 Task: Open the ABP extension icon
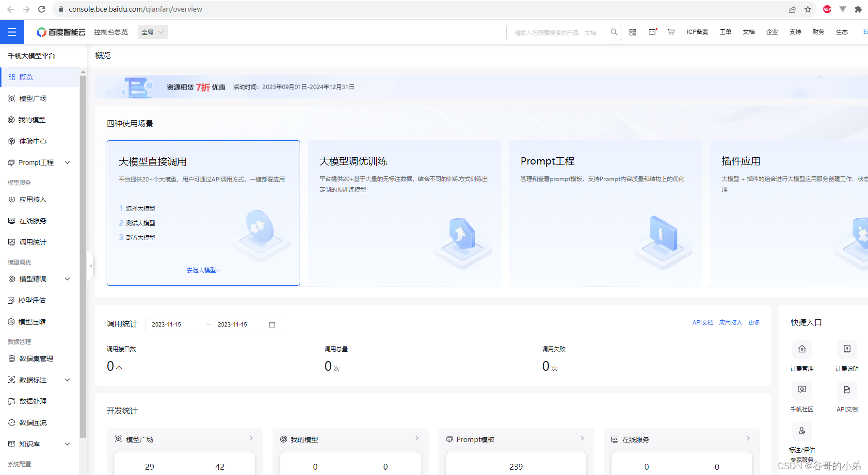(x=827, y=9)
